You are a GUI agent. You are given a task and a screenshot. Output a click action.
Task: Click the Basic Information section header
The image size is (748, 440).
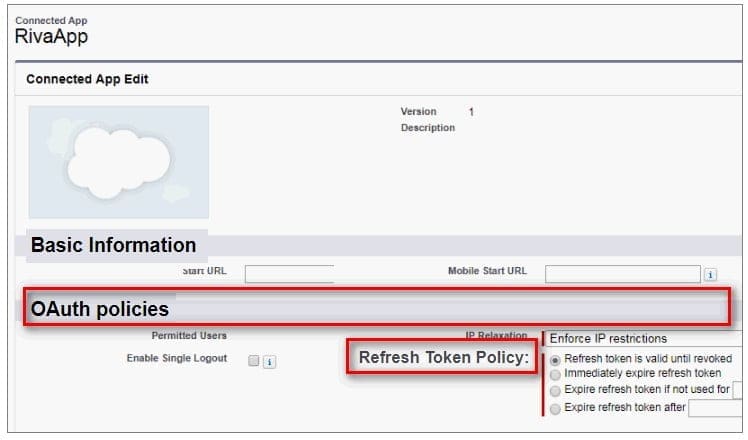[113, 245]
